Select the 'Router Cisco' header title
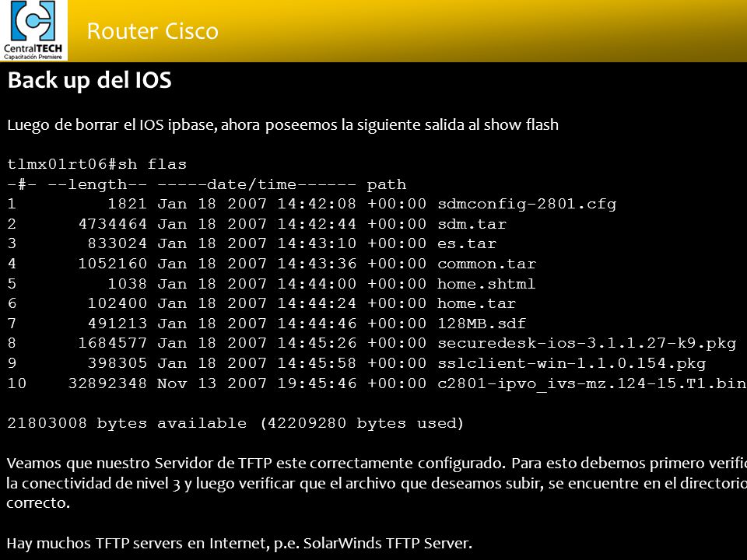747x560 pixels. (x=153, y=31)
